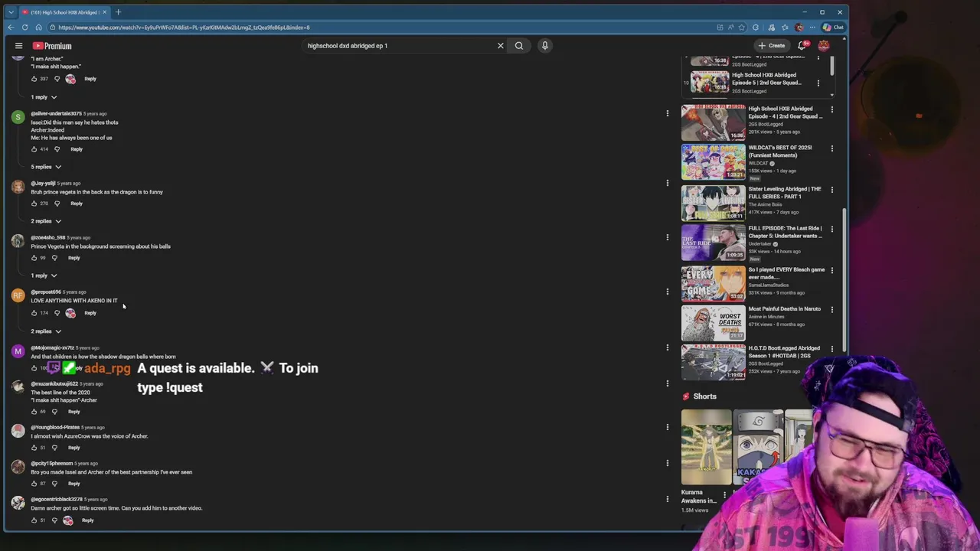The width and height of the screenshot is (980, 551).
Task: Open options menu for @silver-undertale3075 comment
Action: (667, 114)
